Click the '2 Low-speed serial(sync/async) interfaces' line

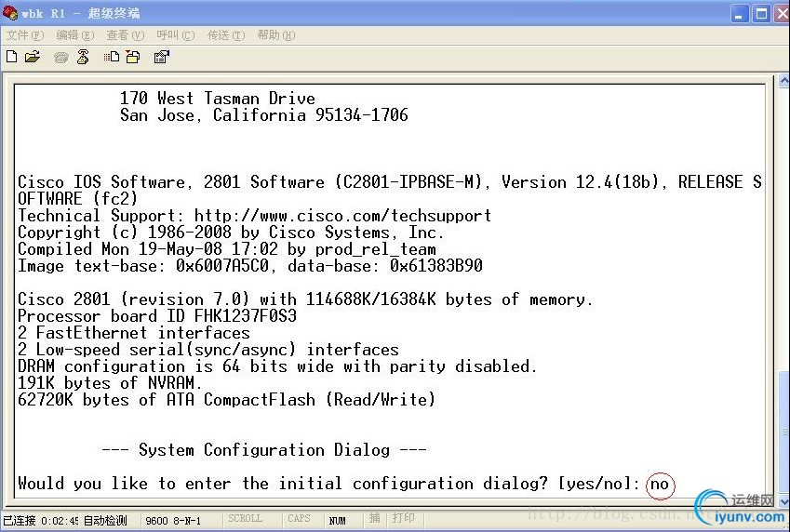point(208,350)
